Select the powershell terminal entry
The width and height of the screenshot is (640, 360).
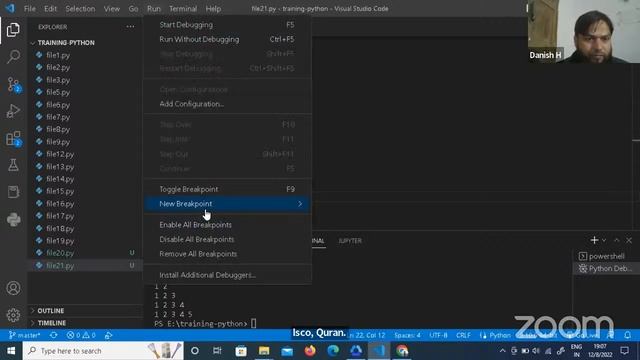point(606,256)
